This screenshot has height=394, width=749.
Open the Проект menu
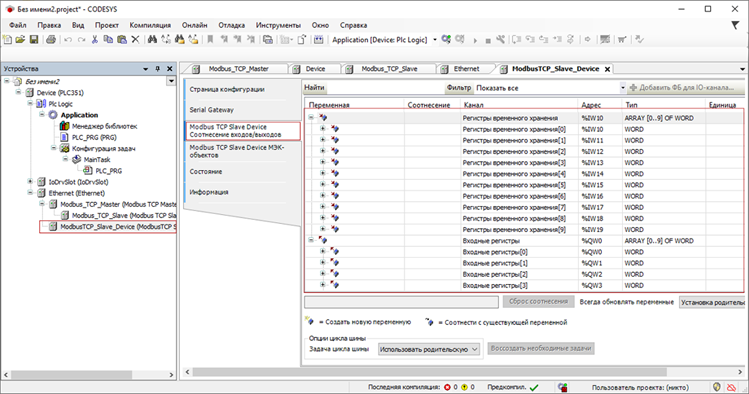point(107,25)
